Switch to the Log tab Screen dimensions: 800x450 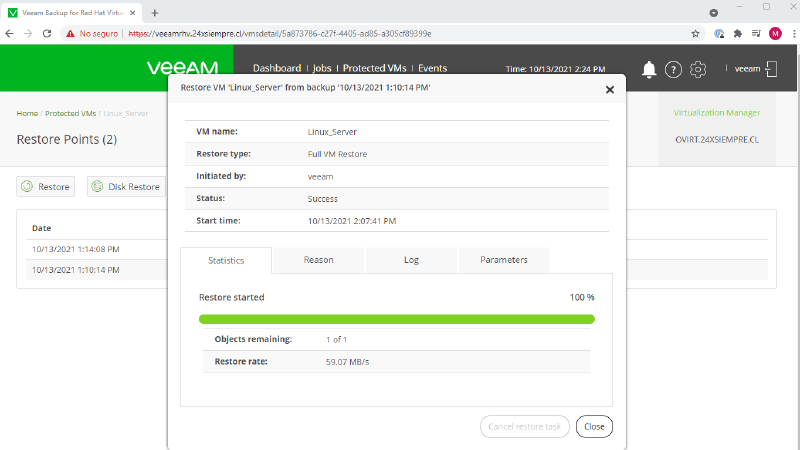[x=411, y=260]
